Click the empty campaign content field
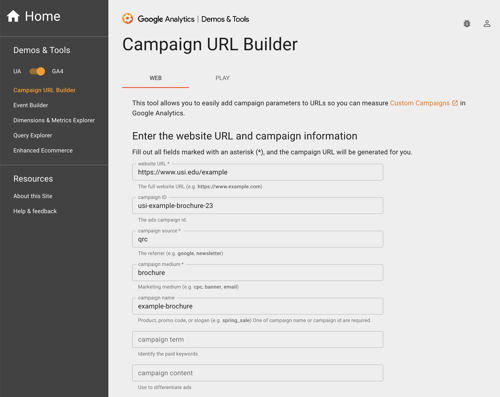This screenshot has width=500, height=397. click(x=258, y=373)
